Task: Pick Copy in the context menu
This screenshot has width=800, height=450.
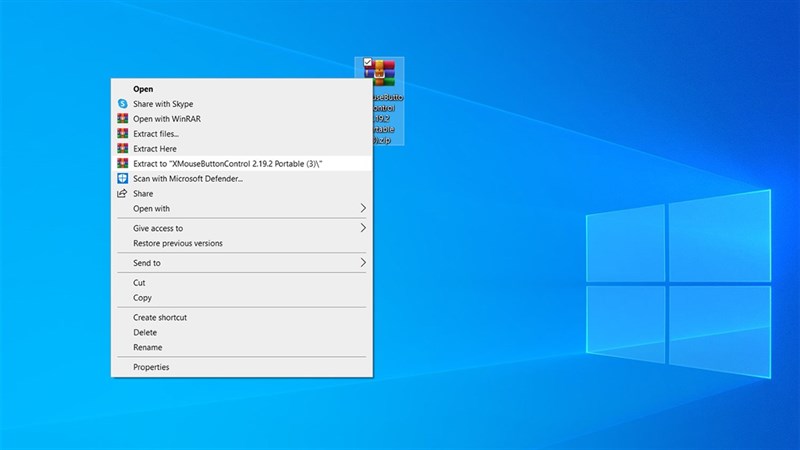Action: click(142, 298)
